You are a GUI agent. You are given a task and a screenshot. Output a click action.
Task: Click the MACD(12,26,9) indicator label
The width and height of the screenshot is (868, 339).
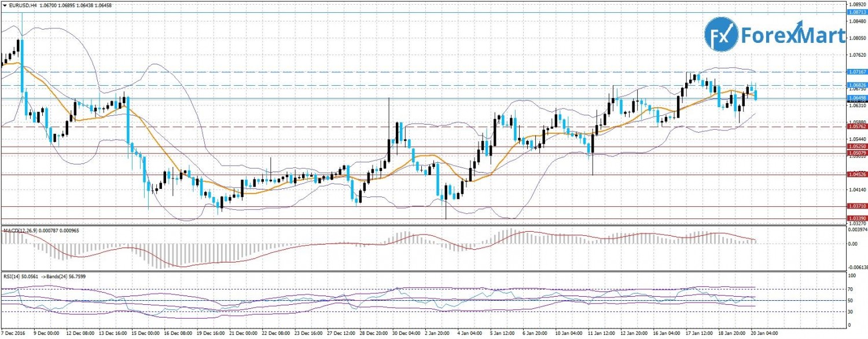21,231
